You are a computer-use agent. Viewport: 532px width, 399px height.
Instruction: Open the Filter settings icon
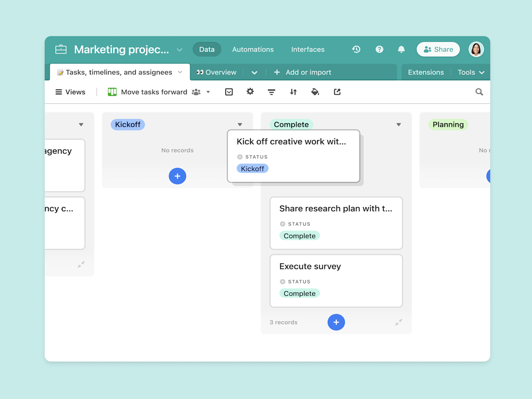point(271,92)
